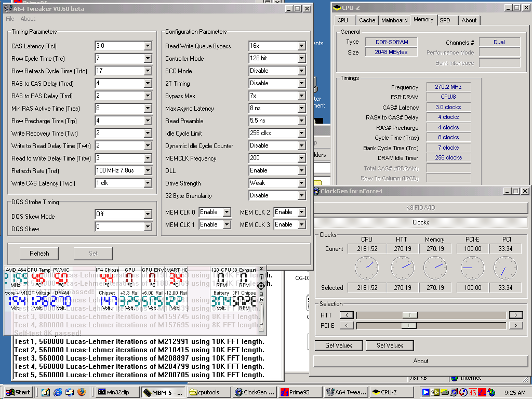Expand the Write CAS Latency (Twcl) dropdown
This screenshot has width=532, height=399.
[148, 183]
